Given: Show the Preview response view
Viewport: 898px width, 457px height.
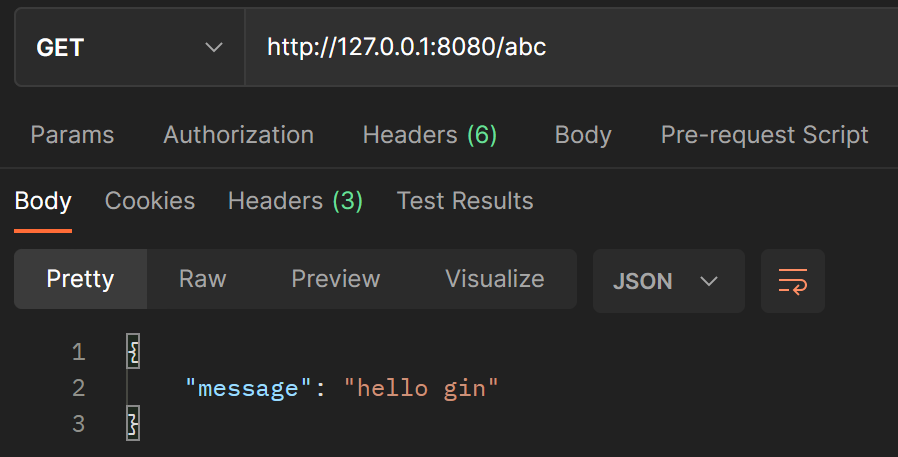Looking at the screenshot, I should click(x=335, y=279).
